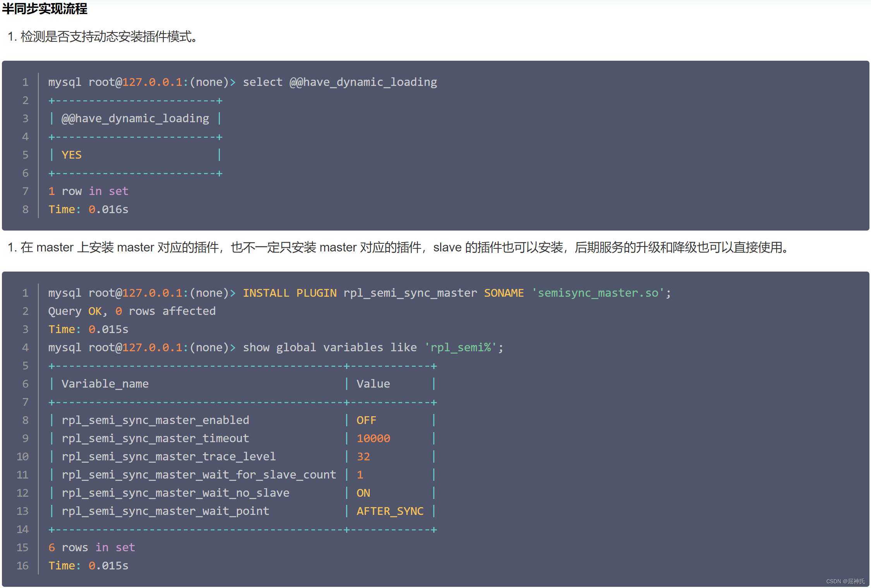
Task: Click the 6 rows in set line
Action: pyautogui.click(x=92, y=547)
